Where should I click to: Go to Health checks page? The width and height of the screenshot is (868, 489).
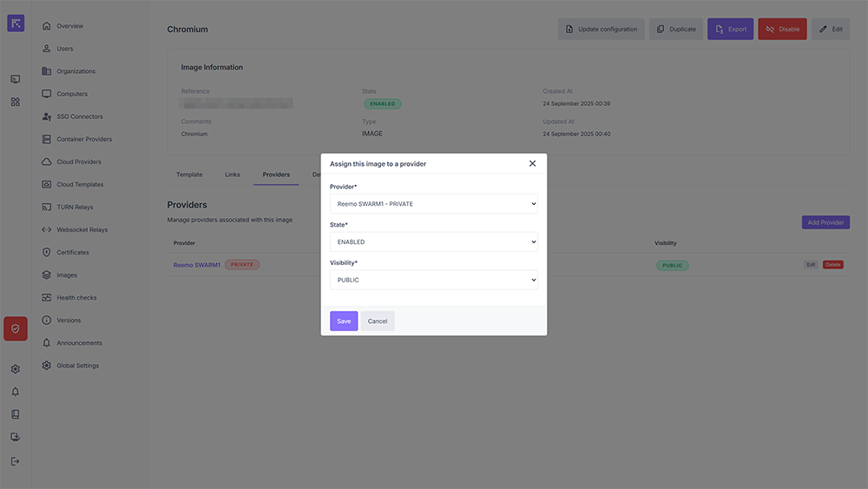pyautogui.click(x=76, y=298)
